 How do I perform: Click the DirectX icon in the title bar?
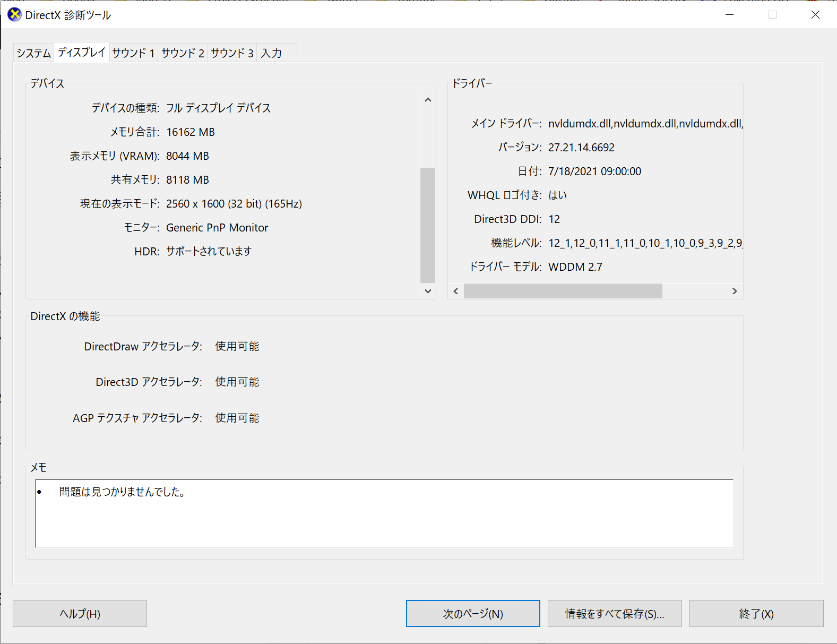[x=14, y=15]
